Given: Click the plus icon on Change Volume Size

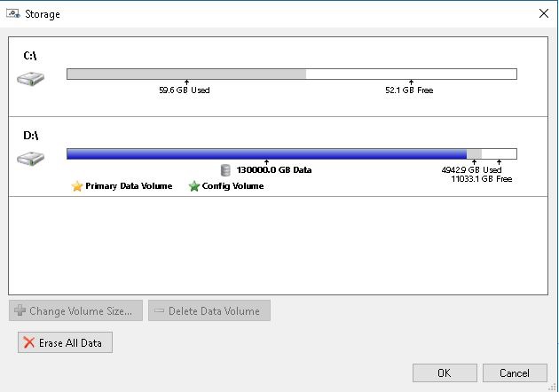Looking at the screenshot, I should 20,311.
